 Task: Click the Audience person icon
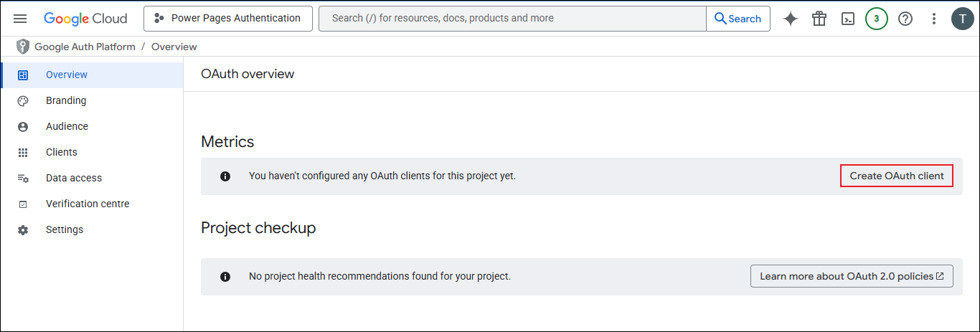pyautogui.click(x=23, y=127)
